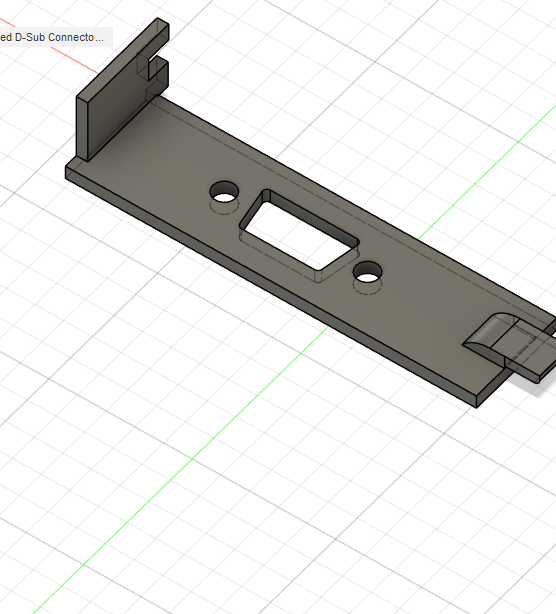Select the right circular screw hole

[367, 272]
